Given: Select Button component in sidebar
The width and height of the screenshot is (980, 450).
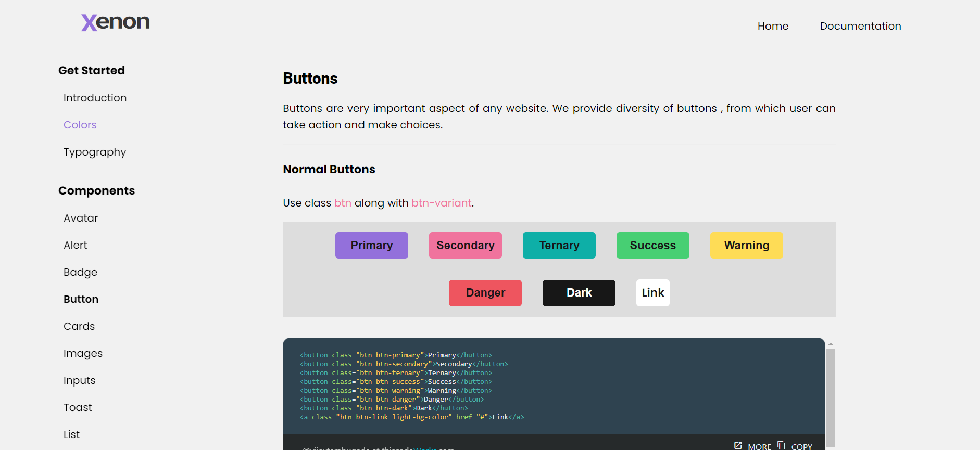Looking at the screenshot, I should pos(81,299).
